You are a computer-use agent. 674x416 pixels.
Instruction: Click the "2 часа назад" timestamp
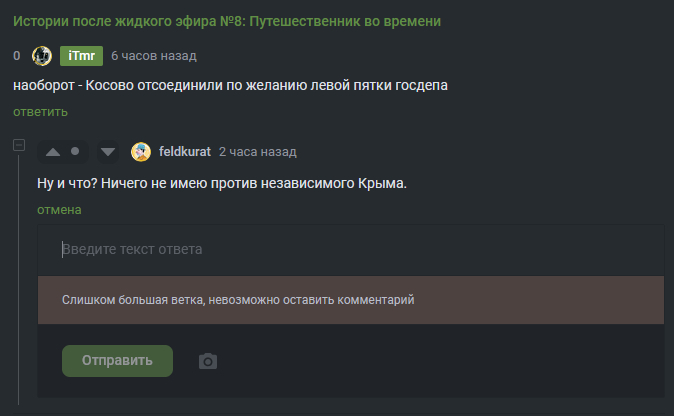click(x=257, y=152)
